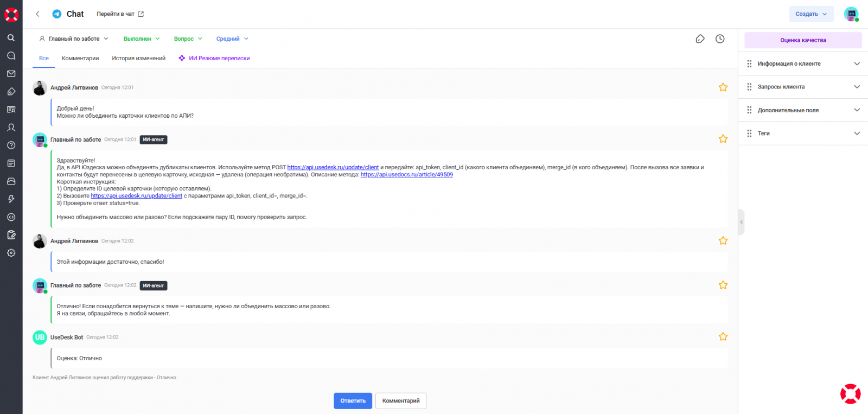Expand the Теги panel
Image resolution: width=868 pixels, height=414 pixels.
(803, 133)
